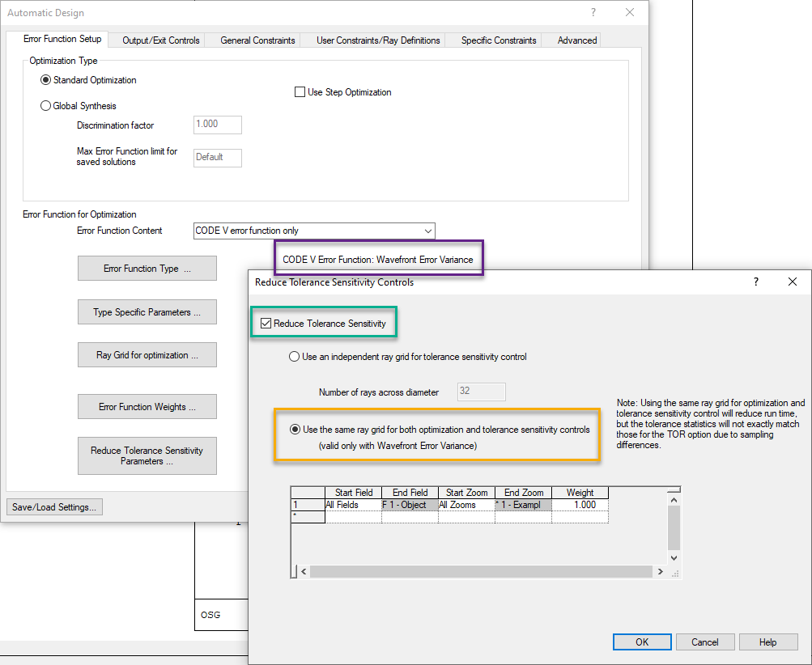Open Error Function Weights button
The width and height of the screenshot is (812, 665).
[x=147, y=406]
